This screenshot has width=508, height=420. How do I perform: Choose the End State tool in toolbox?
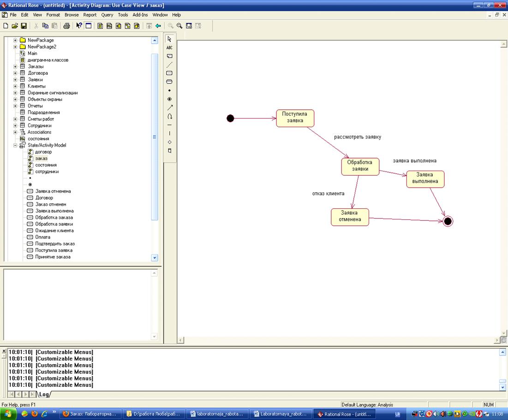click(x=169, y=99)
